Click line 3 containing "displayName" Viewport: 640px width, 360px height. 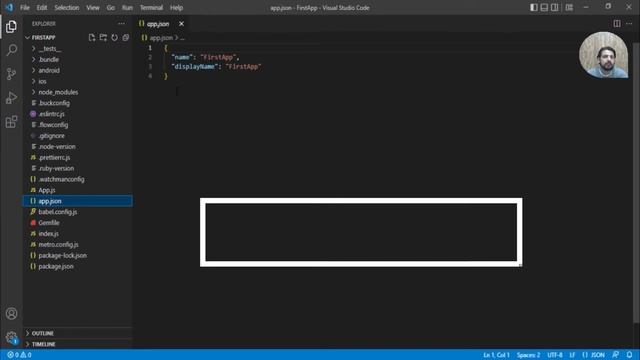click(216, 67)
